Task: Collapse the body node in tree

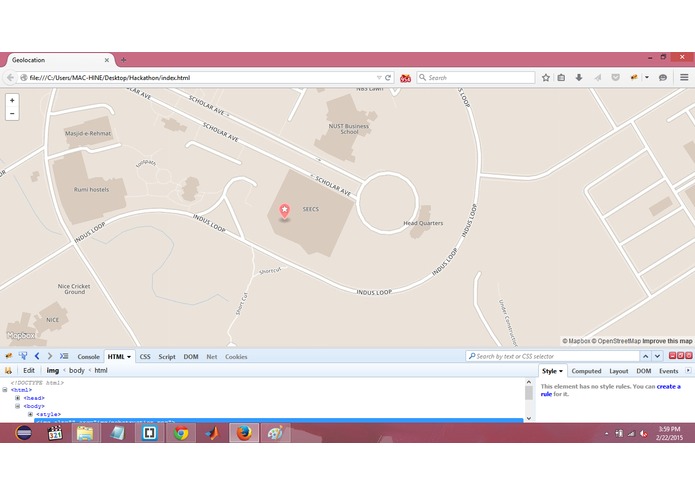Action: (x=17, y=406)
